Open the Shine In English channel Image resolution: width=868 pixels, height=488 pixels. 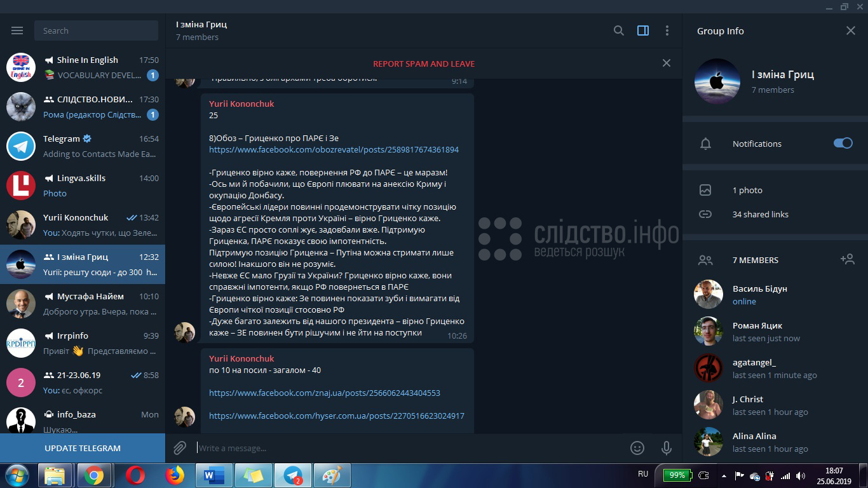coord(83,67)
